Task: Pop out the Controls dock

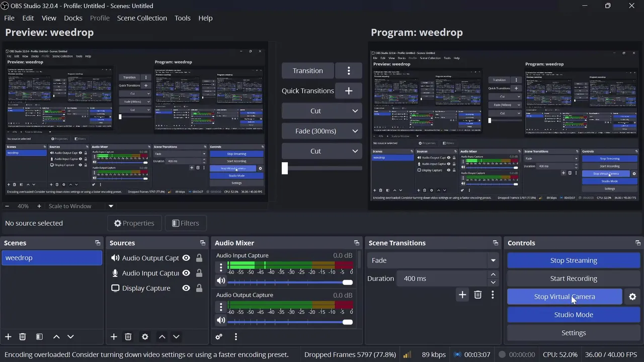Action: pos(638,243)
